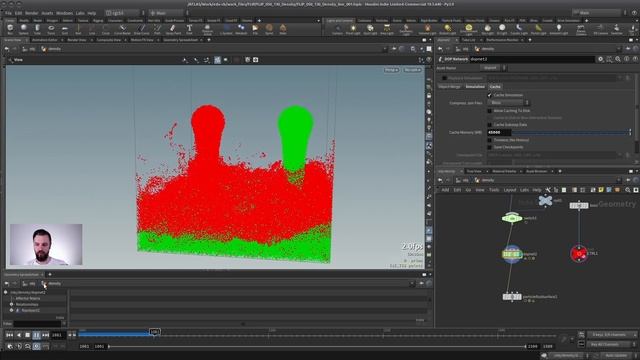This screenshot has height=360, width=640.
Task: Switch to the Cache tab
Action: [495, 87]
